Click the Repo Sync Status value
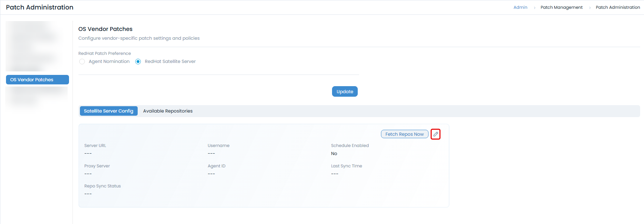The width and height of the screenshot is (644, 224). [x=88, y=194]
